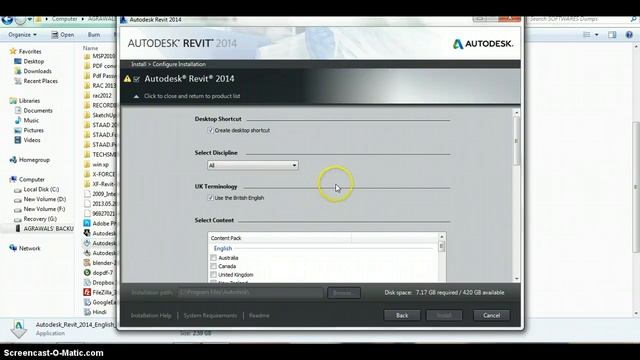Click Computer in Explorer address bar
Screen dimensions: 640x360
pos(64,19)
